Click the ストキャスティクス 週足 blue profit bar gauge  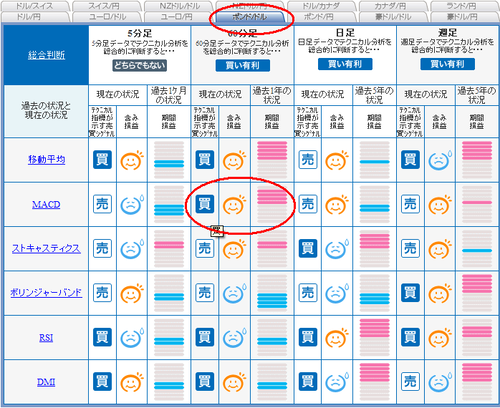pos(477,248)
